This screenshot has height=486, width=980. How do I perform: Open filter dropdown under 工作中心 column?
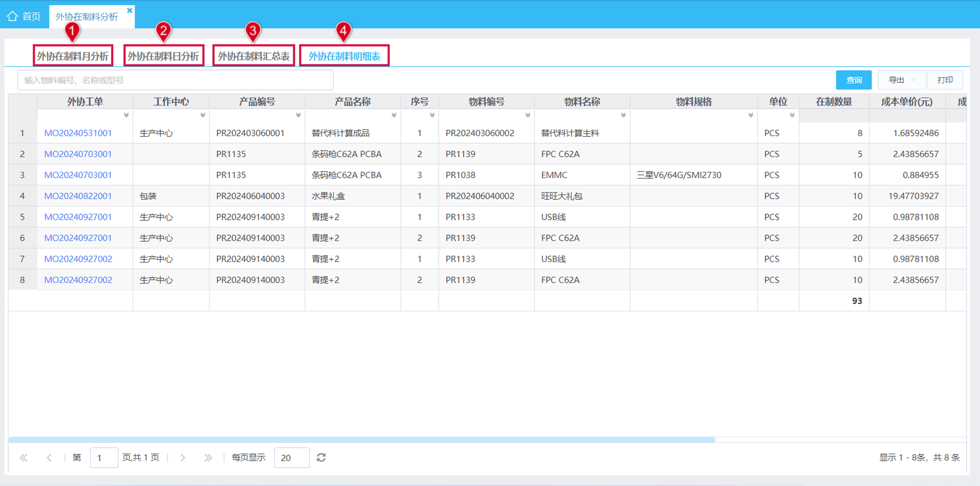tap(203, 115)
